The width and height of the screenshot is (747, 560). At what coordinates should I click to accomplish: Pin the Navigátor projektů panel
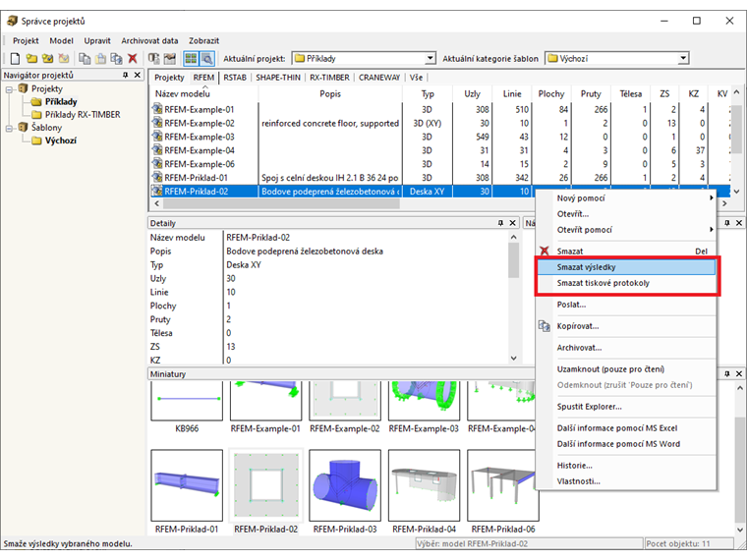pos(125,75)
